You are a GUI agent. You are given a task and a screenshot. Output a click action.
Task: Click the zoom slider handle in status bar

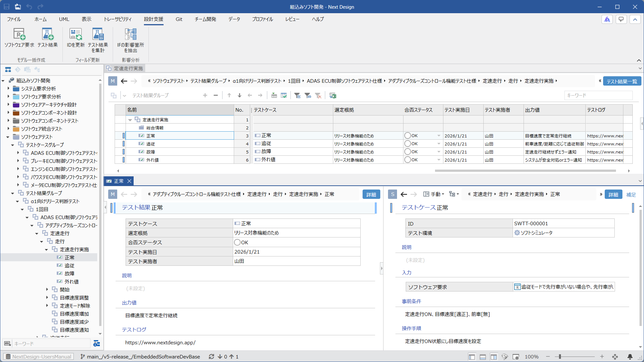(560, 357)
